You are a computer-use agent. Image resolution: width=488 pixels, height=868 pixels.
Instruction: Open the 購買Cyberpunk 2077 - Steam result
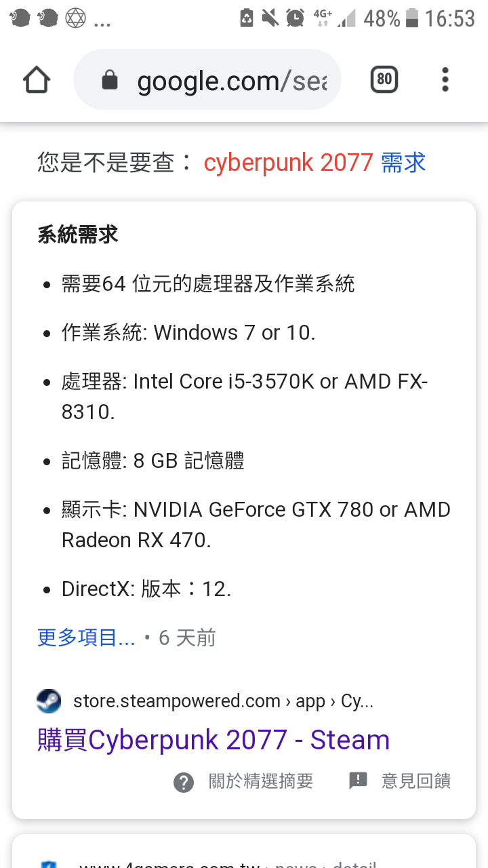coord(213,740)
